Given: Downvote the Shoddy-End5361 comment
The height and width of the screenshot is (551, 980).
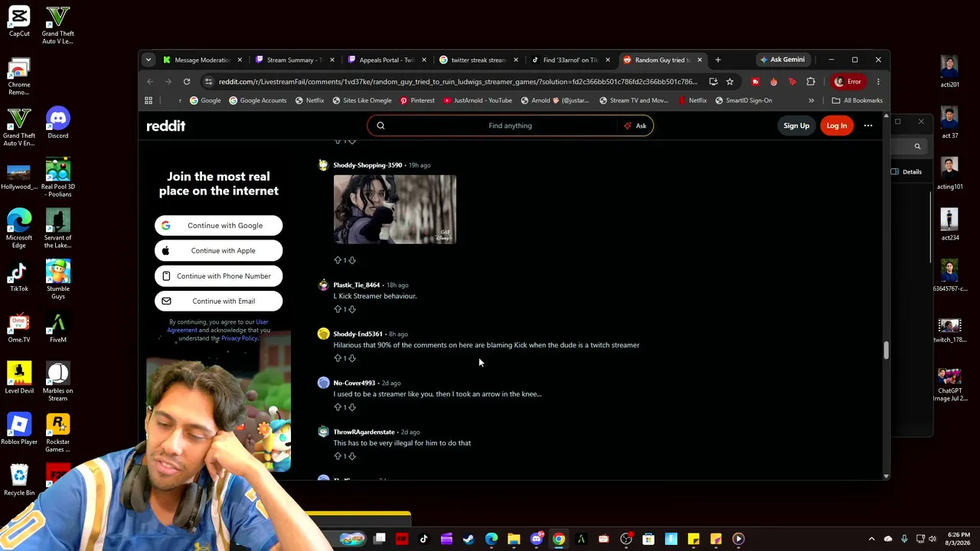Looking at the screenshot, I should tap(352, 358).
